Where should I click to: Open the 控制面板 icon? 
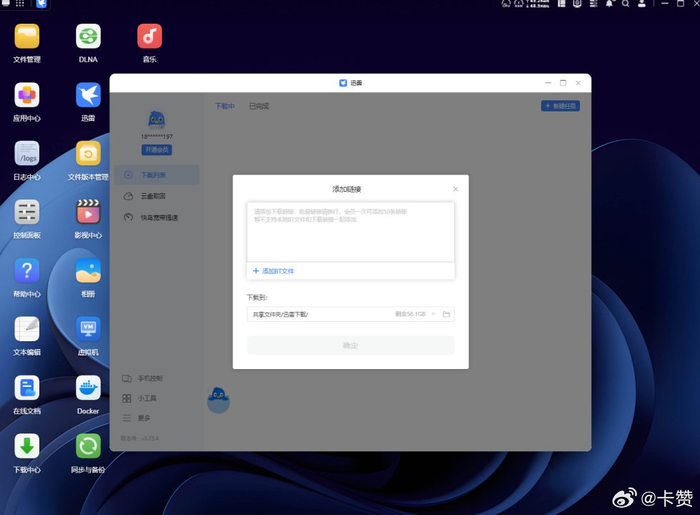pos(27,212)
